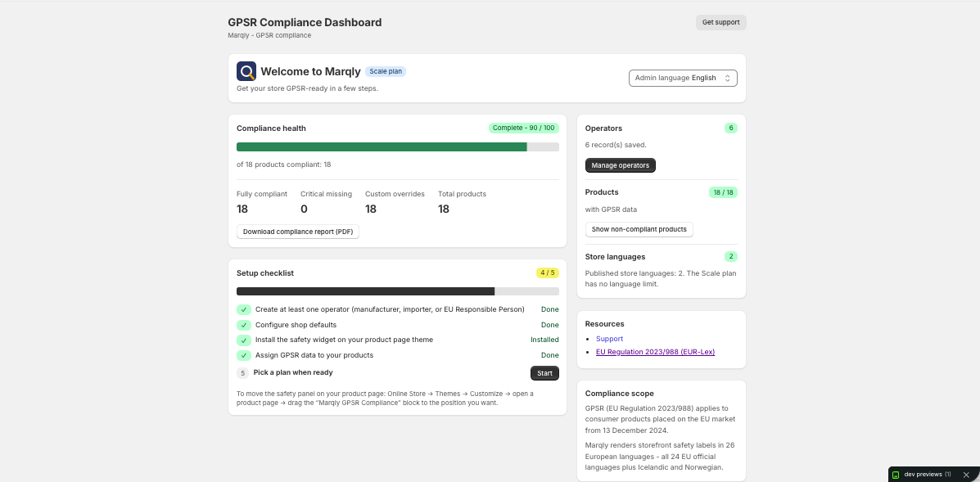980x482 pixels.
Task: Click checkmark icon beside Install the safety widget
Action: (244, 340)
